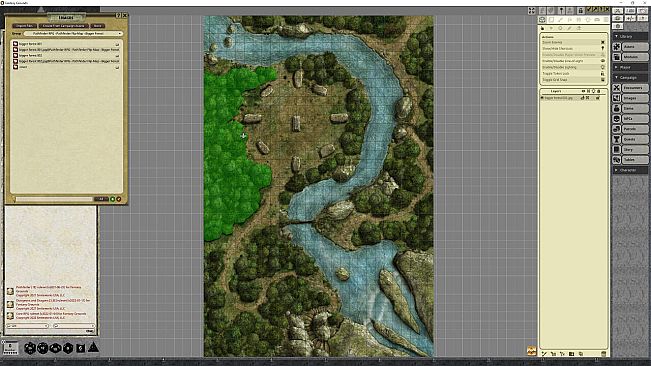Roll the d4 pyramid die

tap(93, 347)
